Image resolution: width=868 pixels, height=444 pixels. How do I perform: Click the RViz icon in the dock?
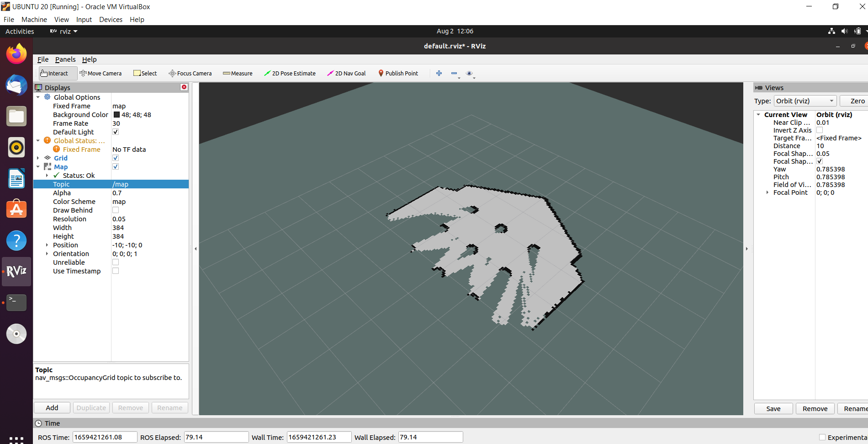tap(16, 272)
